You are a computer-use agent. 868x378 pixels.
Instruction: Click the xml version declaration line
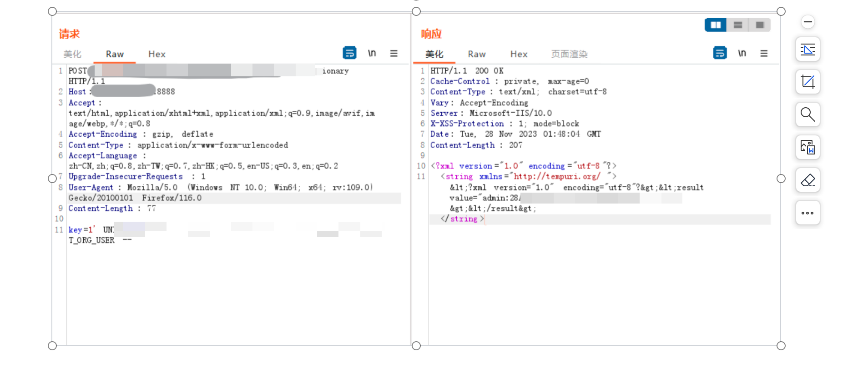524,166
